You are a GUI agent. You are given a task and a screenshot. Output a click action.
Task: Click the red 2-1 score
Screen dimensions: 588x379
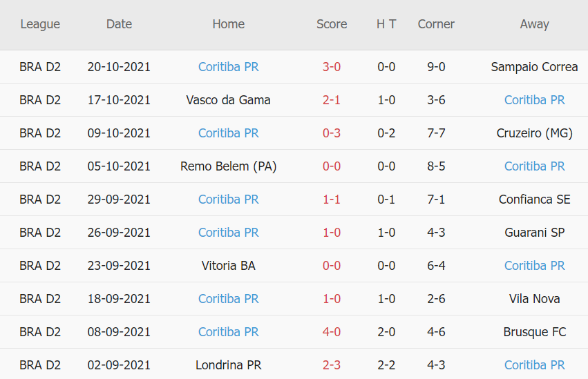pos(332,100)
